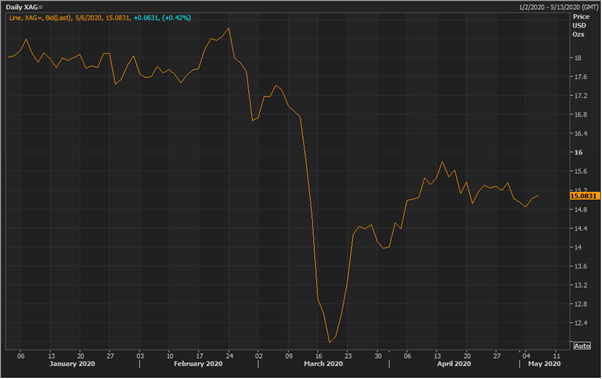602x379 pixels.
Task: Click the 13 date tick in April
Action: (x=437, y=356)
